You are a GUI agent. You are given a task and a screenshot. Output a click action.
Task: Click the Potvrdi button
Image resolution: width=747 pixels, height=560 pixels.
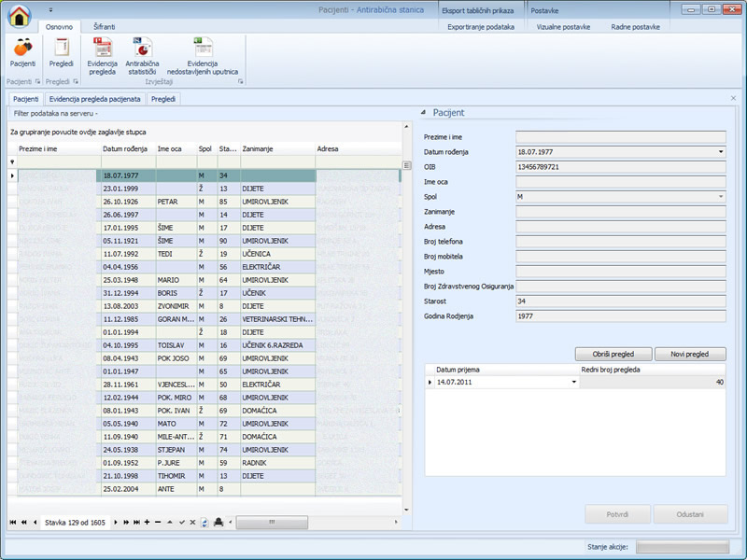click(x=617, y=514)
